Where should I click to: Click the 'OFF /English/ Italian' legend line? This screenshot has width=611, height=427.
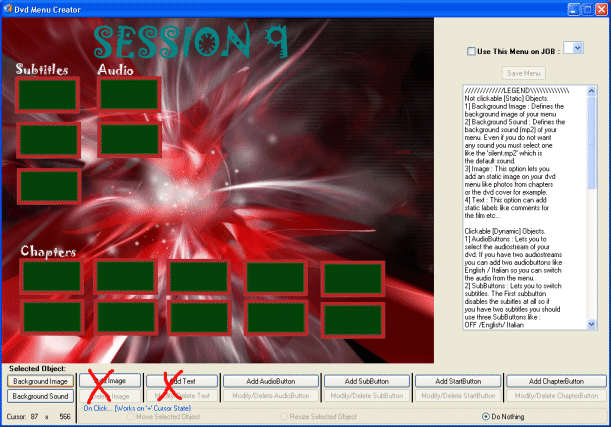(x=494, y=325)
